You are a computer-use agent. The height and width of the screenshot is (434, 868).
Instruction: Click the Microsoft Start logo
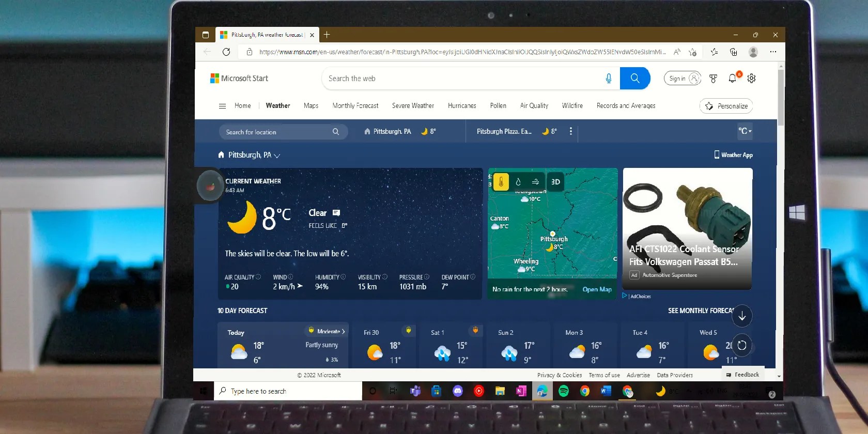pos(239,79)
